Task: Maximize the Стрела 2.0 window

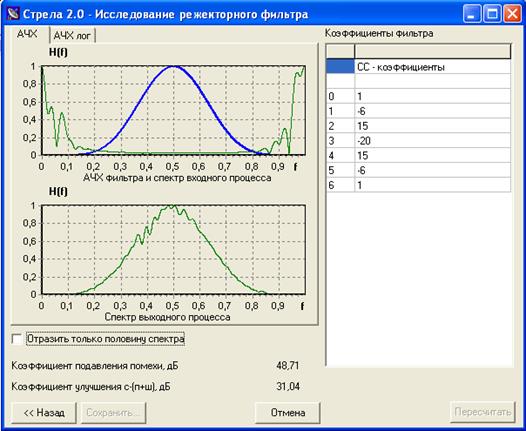Action: pos(492,14)
